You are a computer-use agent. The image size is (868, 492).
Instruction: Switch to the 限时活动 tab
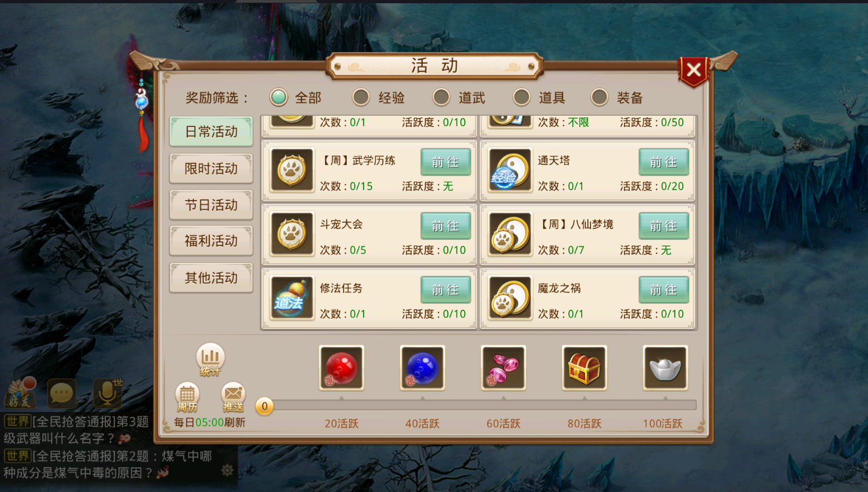point(211,169)
